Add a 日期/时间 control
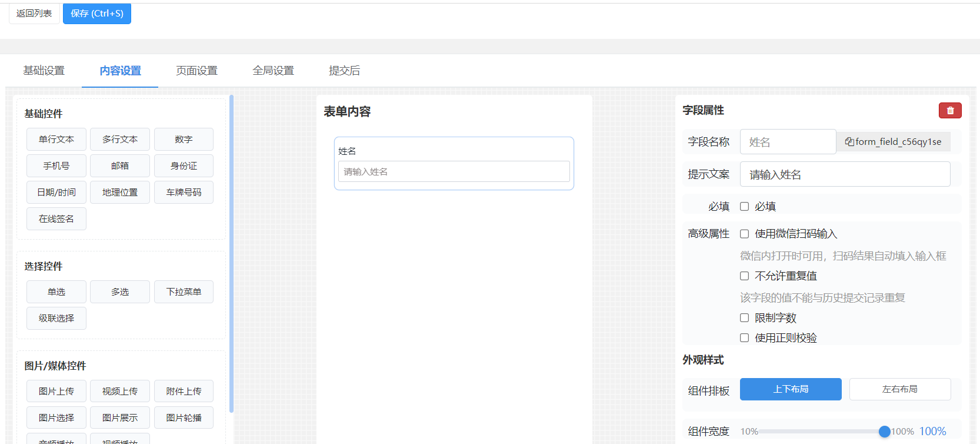The width and height of the screenshot is (980, 444). pyautogui.click(x=56, y=193)
